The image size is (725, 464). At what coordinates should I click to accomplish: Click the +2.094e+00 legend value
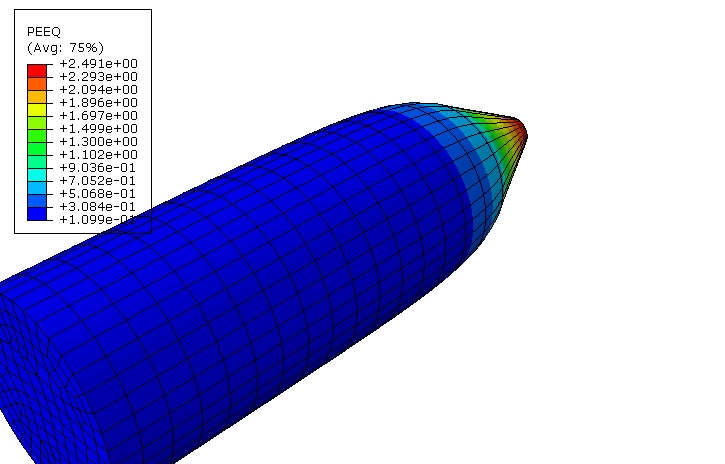98,89
